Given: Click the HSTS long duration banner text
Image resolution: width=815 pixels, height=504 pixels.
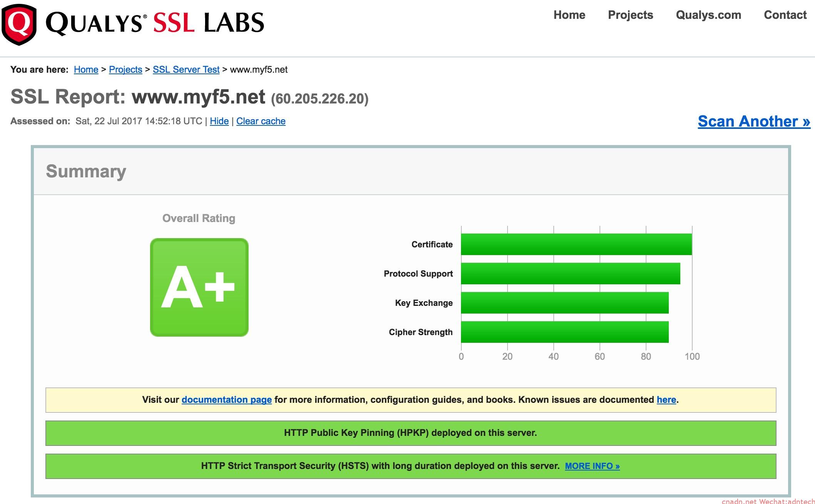Looking at the screenshot, I should pyautogui.click(x=380, y=466).
